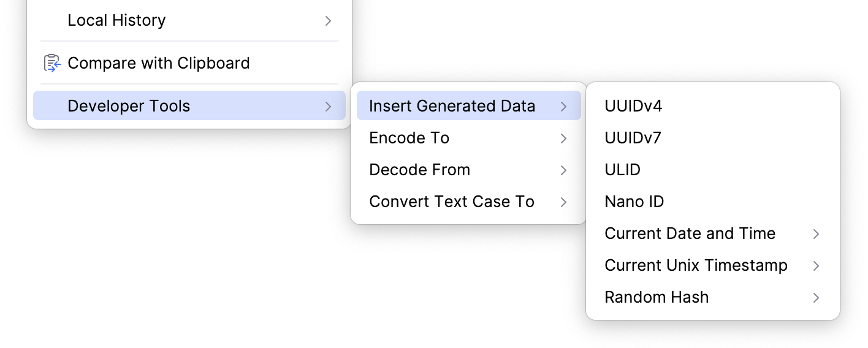Click the Compare with Clipboard icon
The image size is (868, 348).
click(52, 63)
